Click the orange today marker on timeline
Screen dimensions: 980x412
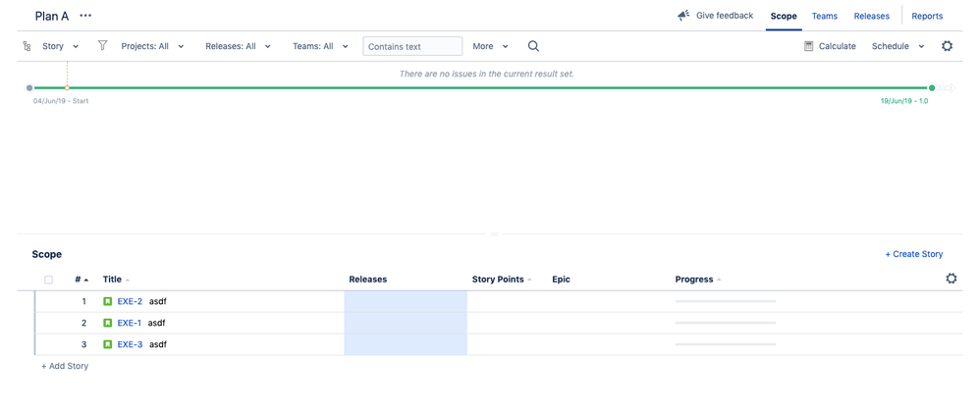click(67, 88)
